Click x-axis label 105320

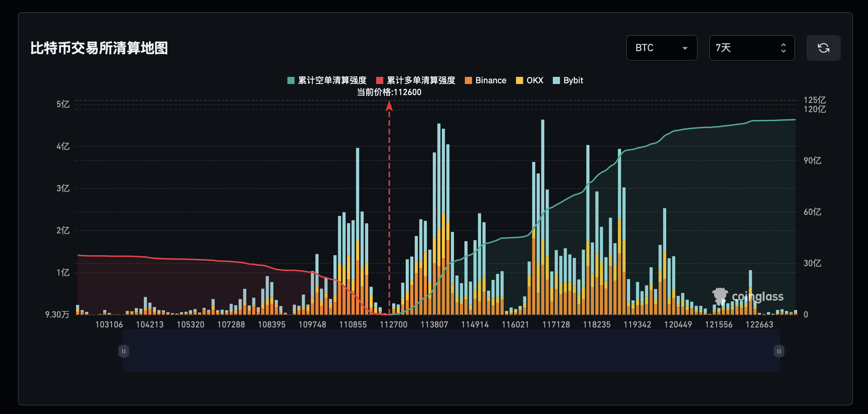pyautogui.click(x=190, y=325)
